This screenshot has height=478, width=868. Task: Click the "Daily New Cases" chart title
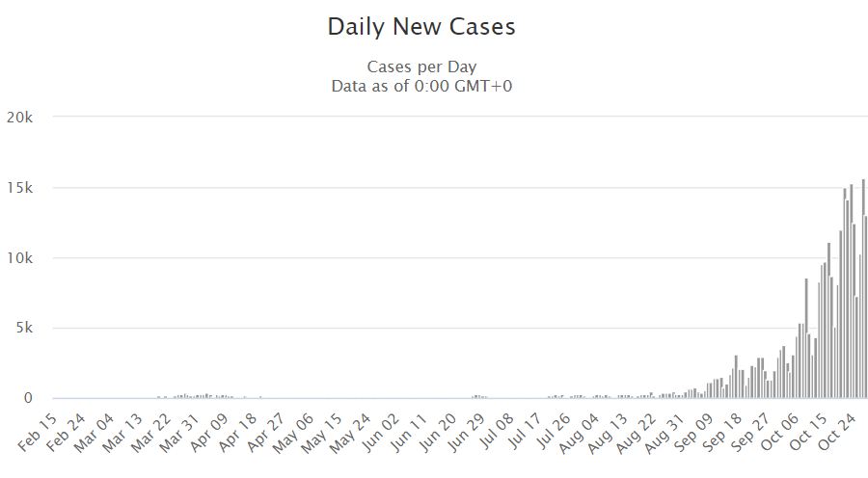421,27
